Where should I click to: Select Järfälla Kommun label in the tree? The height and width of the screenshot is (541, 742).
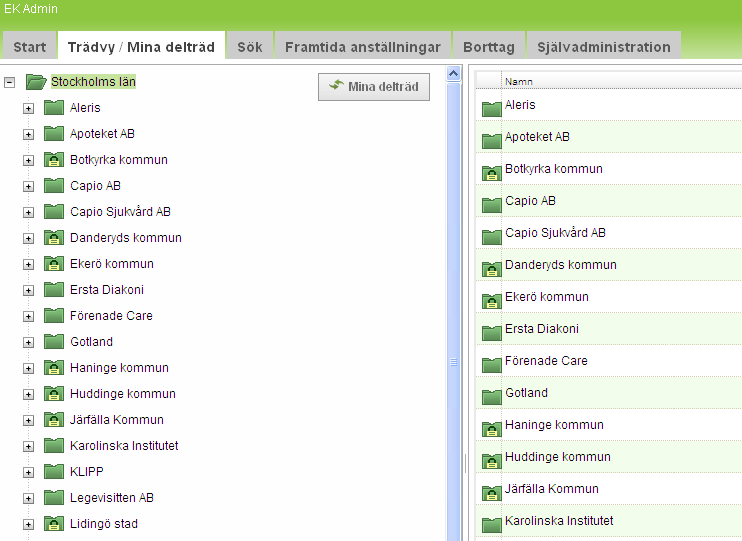pos(116,420)
